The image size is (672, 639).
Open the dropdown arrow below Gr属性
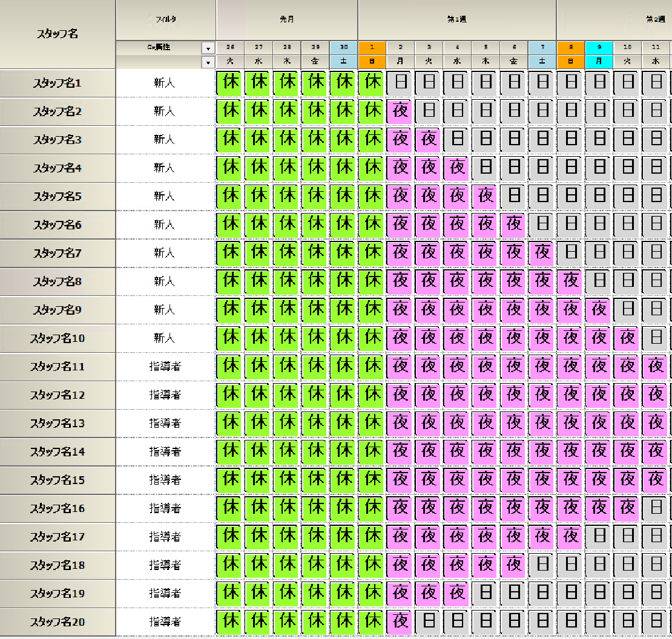pyautogui.click(x=208, y=62)
